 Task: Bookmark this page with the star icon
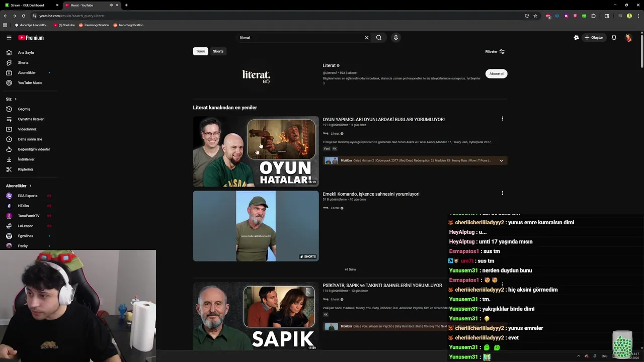(535, 16)
